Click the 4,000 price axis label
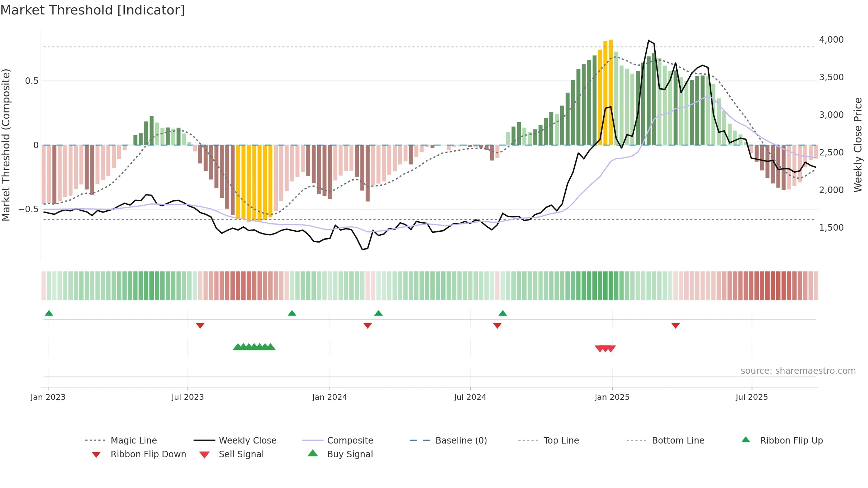This screenshot has height=488, width=868. tap(831, 39)
